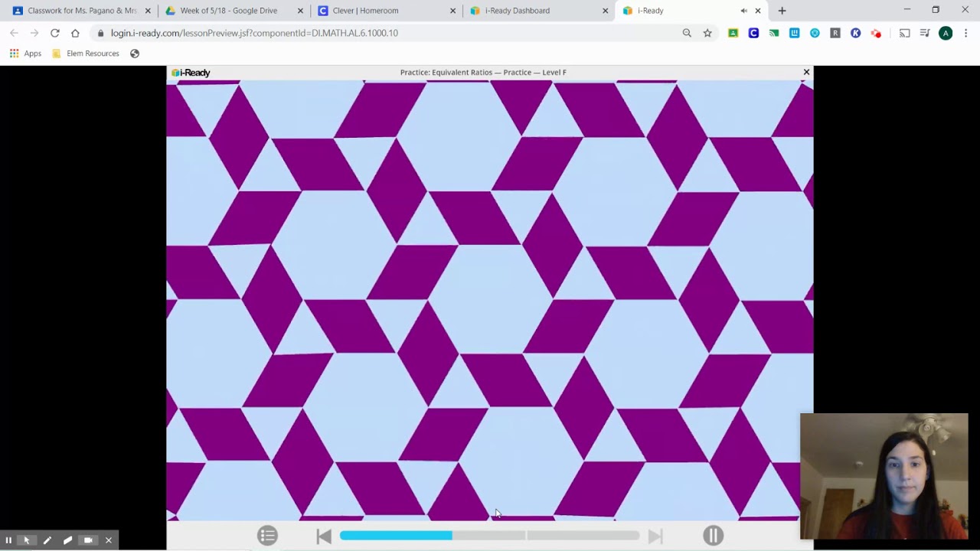980x551 pixels.
Task: Open the Elem Resources bookmark folder
Action: (85, 54)
